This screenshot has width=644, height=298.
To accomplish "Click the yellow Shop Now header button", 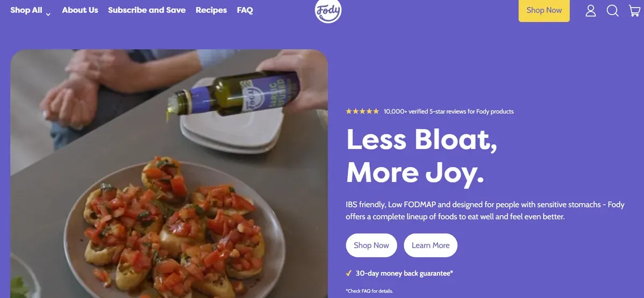I will tap(544, 10).
